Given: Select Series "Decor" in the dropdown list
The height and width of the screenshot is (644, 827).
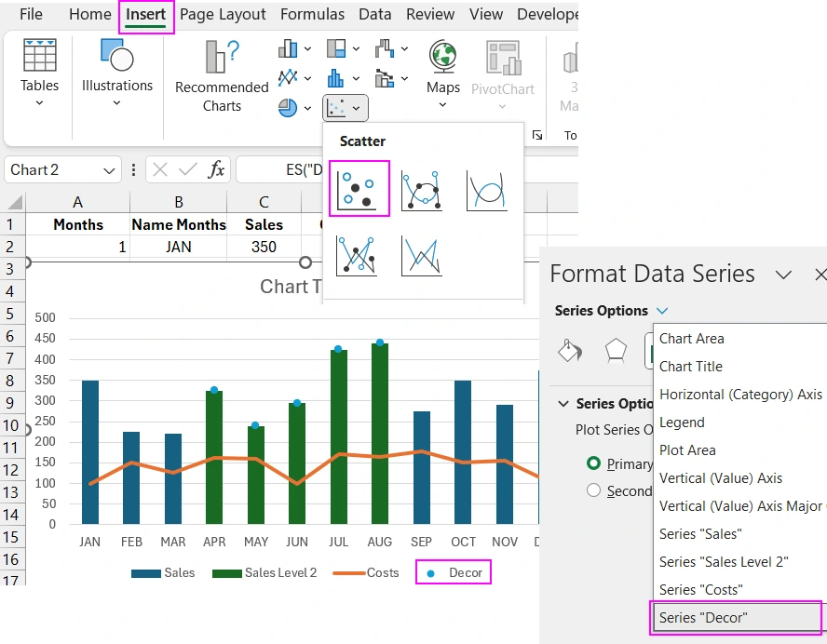Looking at the screenshot, I should 703,617.
